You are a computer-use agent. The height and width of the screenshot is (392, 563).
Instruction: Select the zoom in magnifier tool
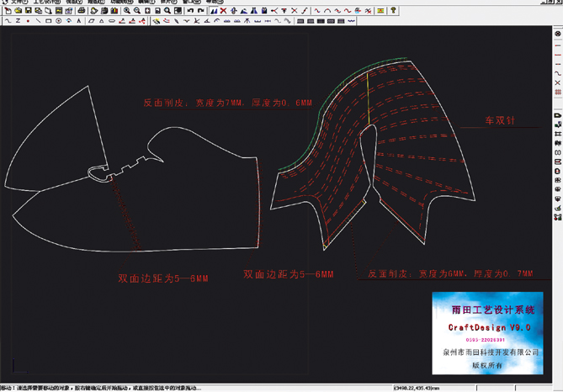tap(127, 11)
